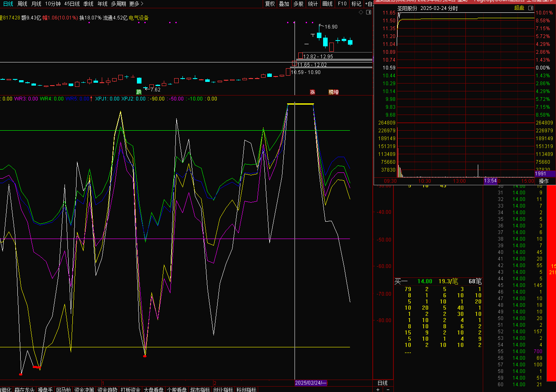Open the 科创指标 indicator tab
556x392 pixels.
247,390
